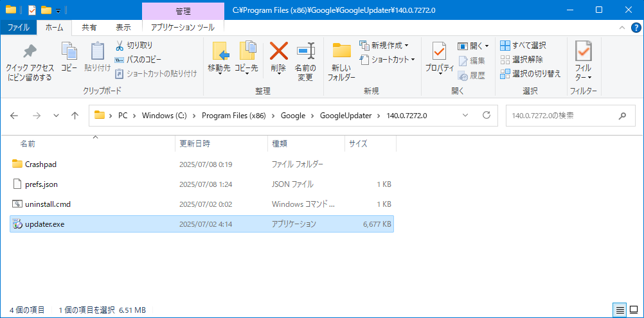Click PC in the address breadcrumb
This screenshot has height=318, width=644.
[x=123, y=116]
